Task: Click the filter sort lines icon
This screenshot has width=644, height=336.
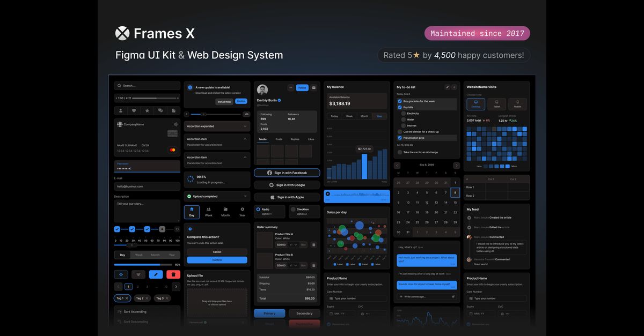Action: click(138, 274)
